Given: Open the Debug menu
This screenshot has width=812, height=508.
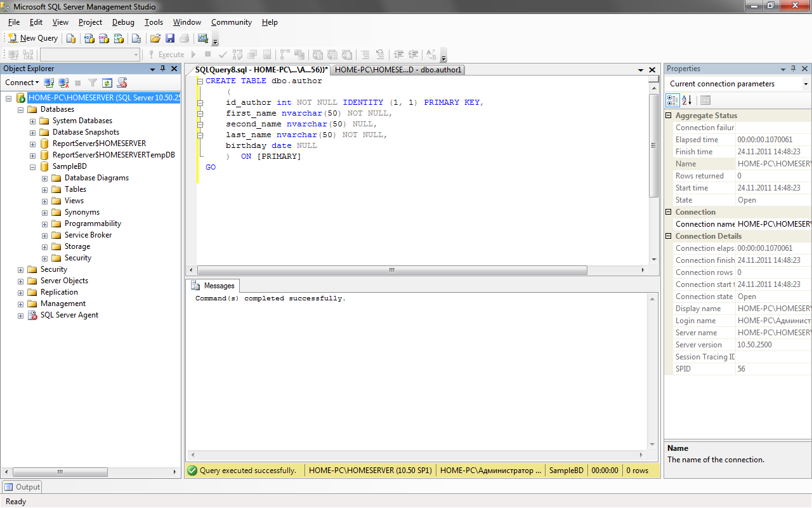Looking at the screenshot, I should (x=123, y=22).
